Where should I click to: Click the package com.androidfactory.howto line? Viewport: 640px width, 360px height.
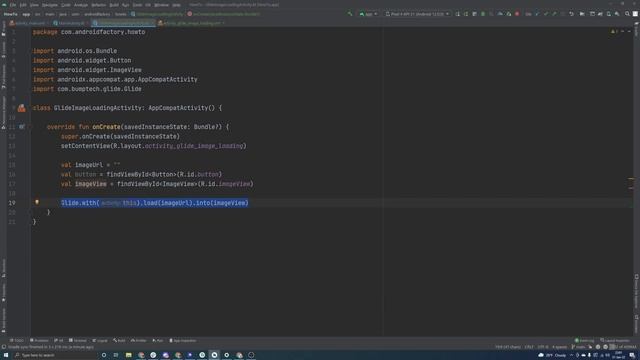click(89, 32)
